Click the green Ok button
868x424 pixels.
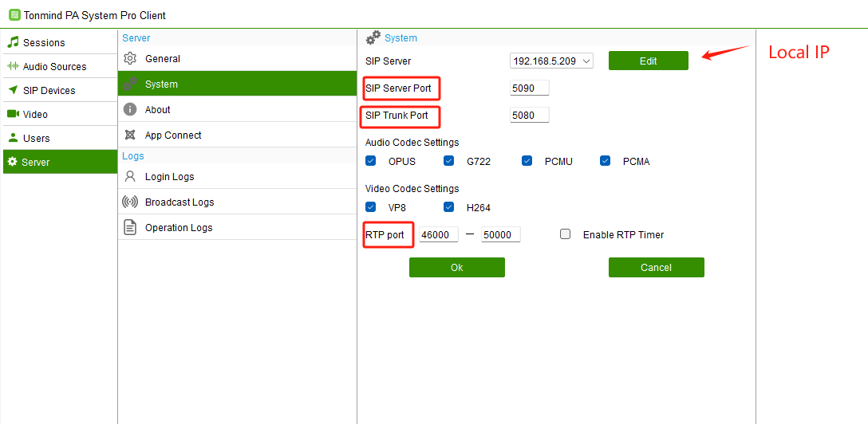coord(456,268)
